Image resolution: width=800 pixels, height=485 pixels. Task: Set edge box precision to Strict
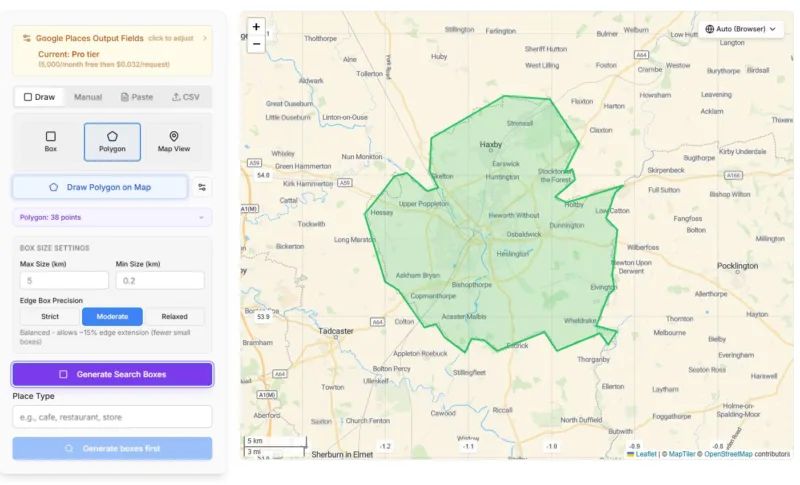coord(49,317)
